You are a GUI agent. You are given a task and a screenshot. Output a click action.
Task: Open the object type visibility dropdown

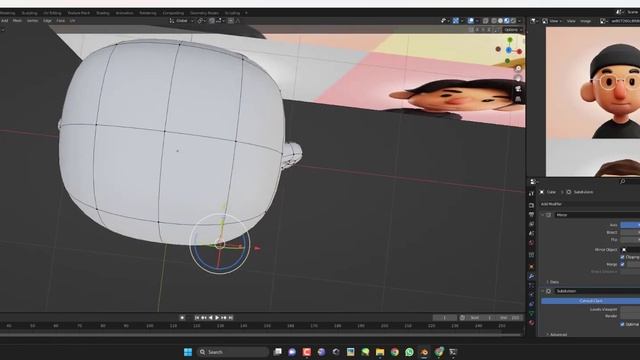[x=444, y=20]
